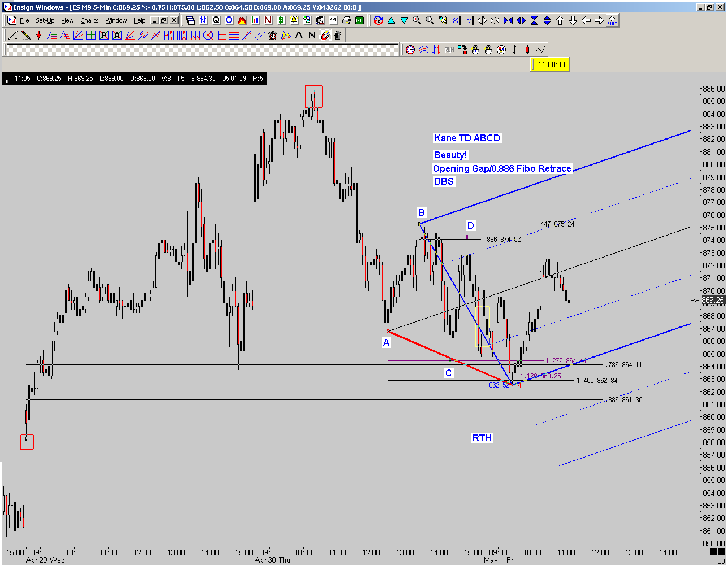The height and width of the screenshot is (566, 728).
Task: Click the zoom in magnifier icon
Action: [x=417, y=20]
